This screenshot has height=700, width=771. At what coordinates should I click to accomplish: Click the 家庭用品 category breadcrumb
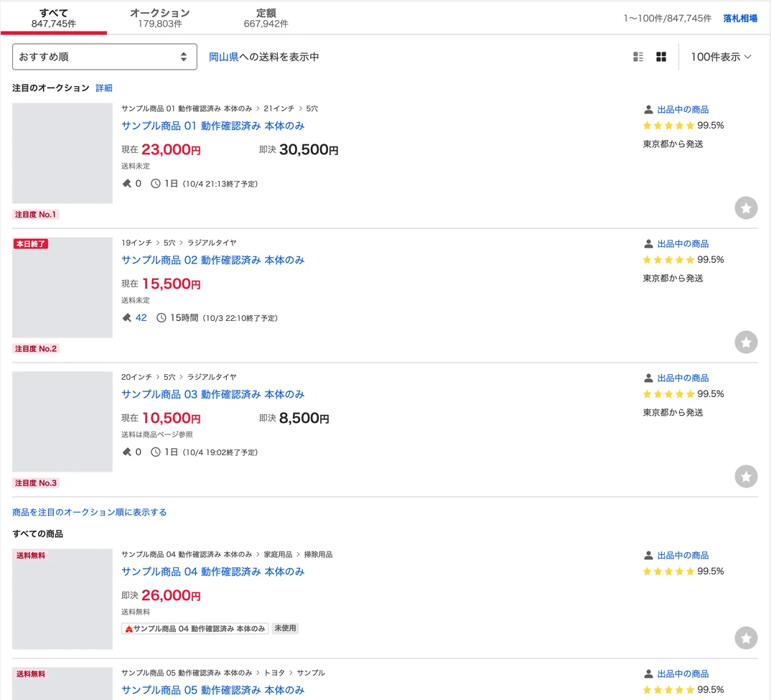coord(279,554)
